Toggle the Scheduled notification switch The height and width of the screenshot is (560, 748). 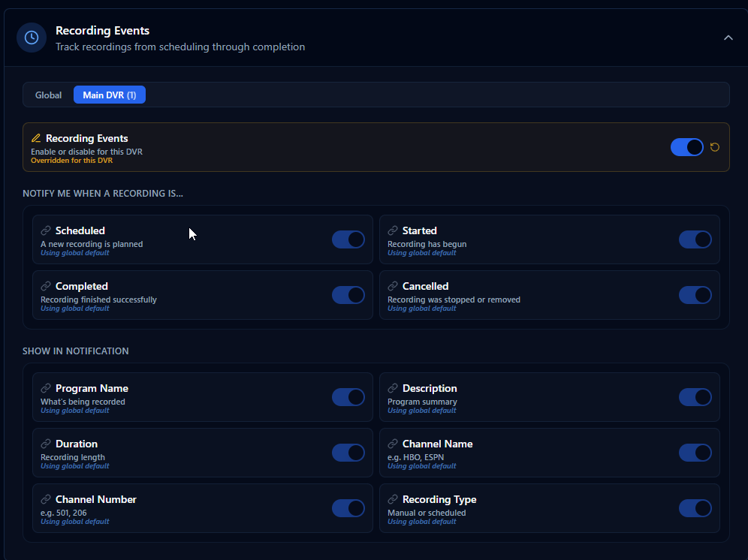(x=348, y=239)
